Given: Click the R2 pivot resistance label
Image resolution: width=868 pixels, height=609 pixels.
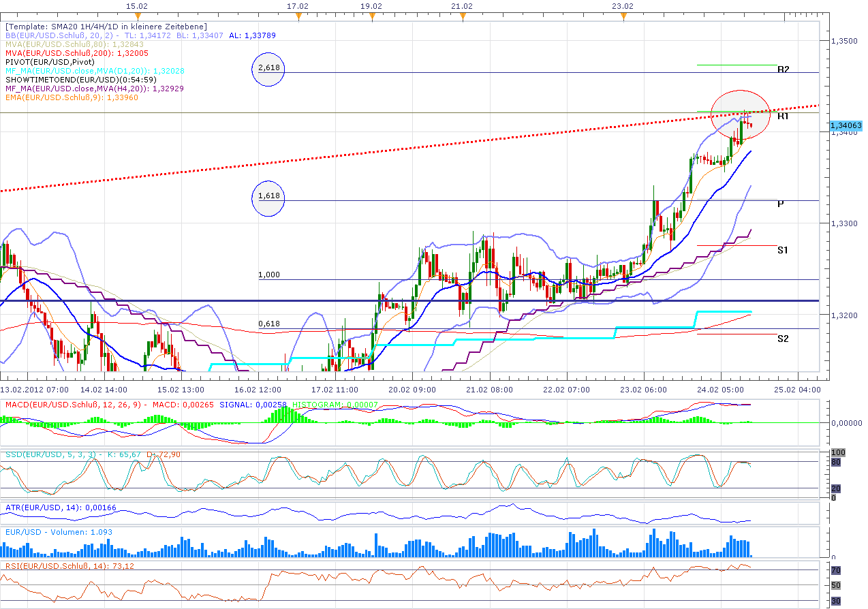Looking at the screenshot, I should click(x=784, y=69).
